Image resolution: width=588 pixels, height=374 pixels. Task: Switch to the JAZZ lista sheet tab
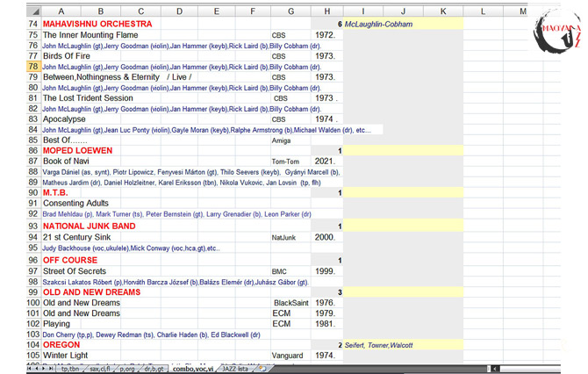234,369
